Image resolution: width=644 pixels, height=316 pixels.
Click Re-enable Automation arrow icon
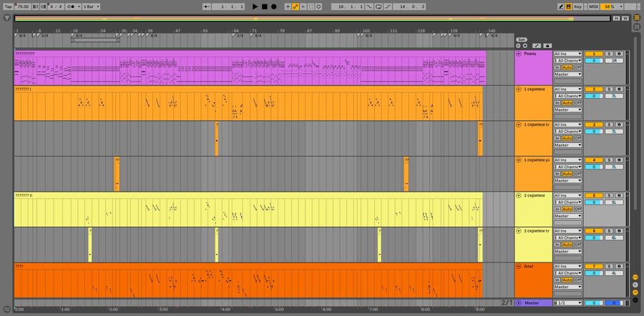[303, 6]
